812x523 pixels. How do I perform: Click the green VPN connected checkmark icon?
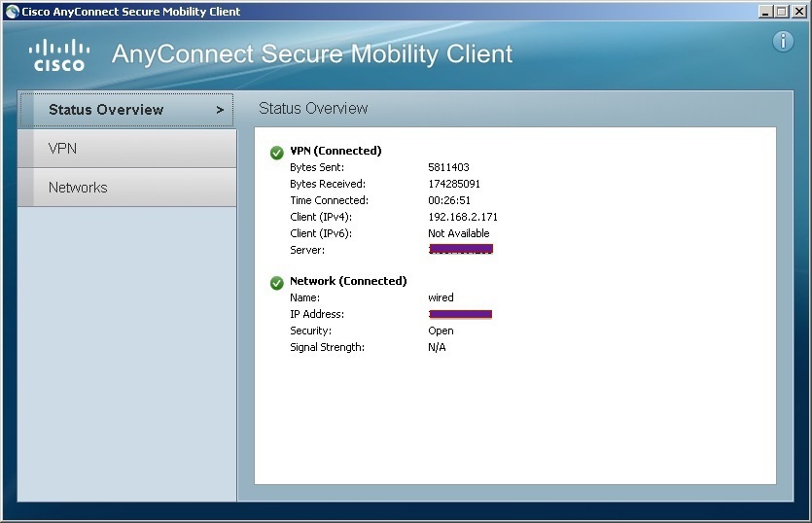(x=277, y=152)
